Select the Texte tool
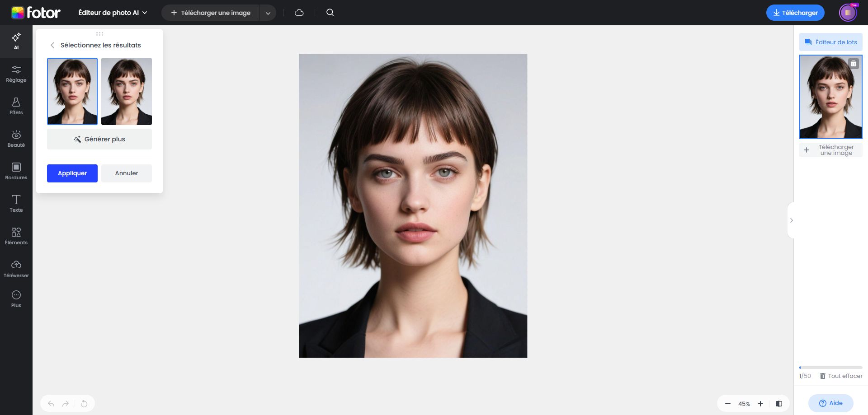The image size is (868, 415). tap(16, 204)
